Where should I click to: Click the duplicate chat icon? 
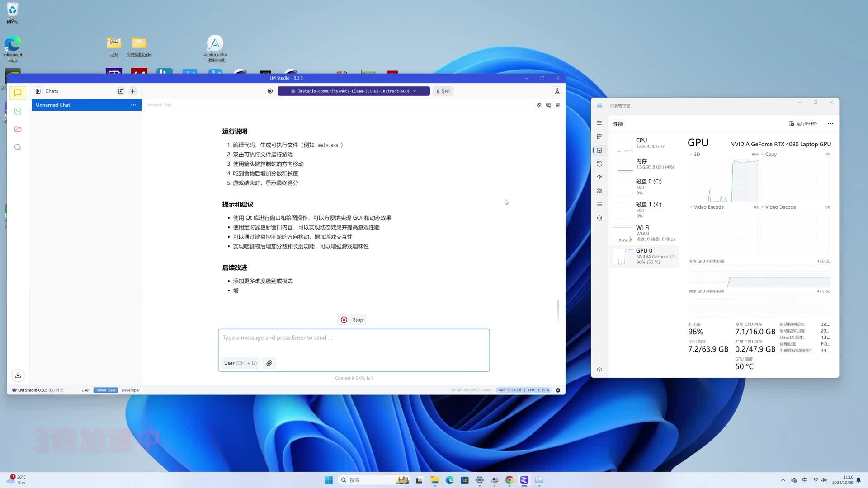558,105
